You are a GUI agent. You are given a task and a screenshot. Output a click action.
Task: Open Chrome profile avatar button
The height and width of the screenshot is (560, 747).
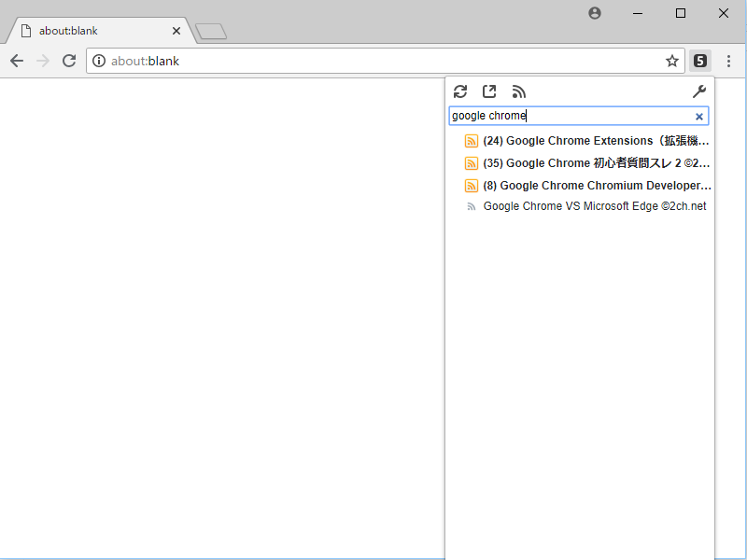tap(595, 13)
